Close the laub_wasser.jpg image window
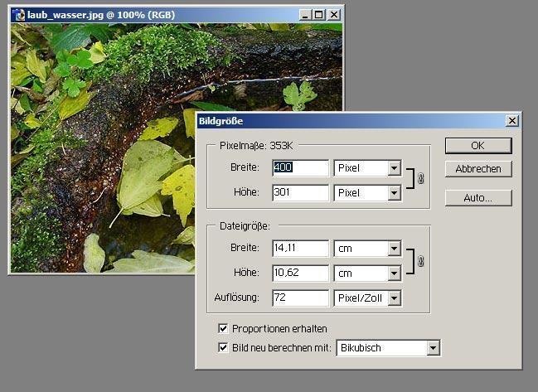The image size is (538, 392). coord(333,14)
